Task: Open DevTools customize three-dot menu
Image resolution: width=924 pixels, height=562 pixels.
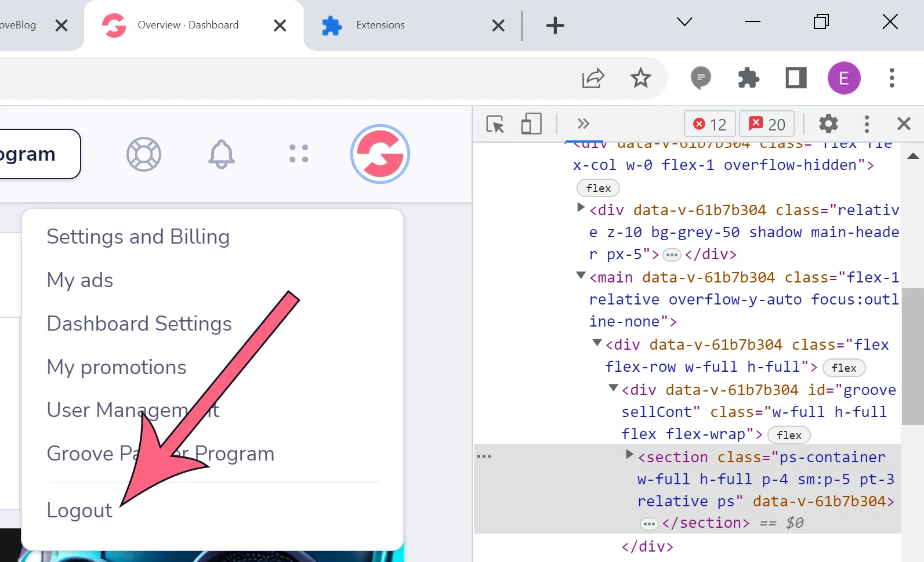Action: pos(867,124)
